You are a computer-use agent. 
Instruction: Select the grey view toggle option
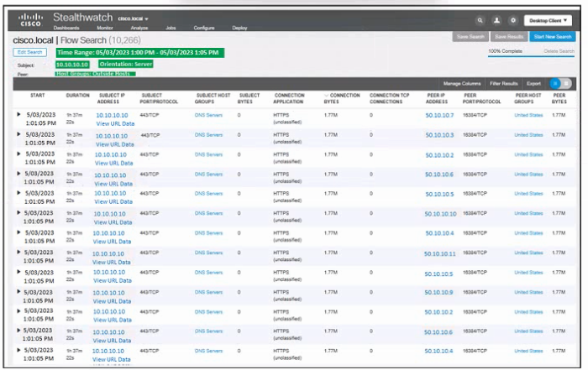566,84
